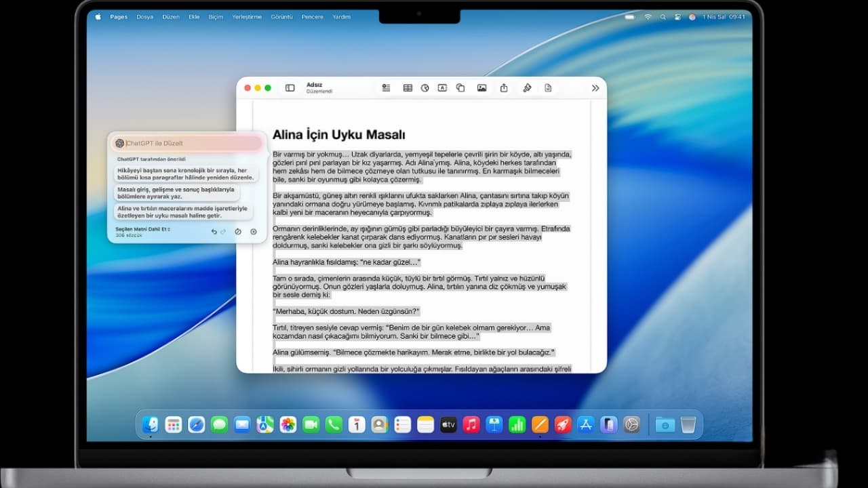Open Numbers from the Dock

pyautogui.click(x=517, y=424)
